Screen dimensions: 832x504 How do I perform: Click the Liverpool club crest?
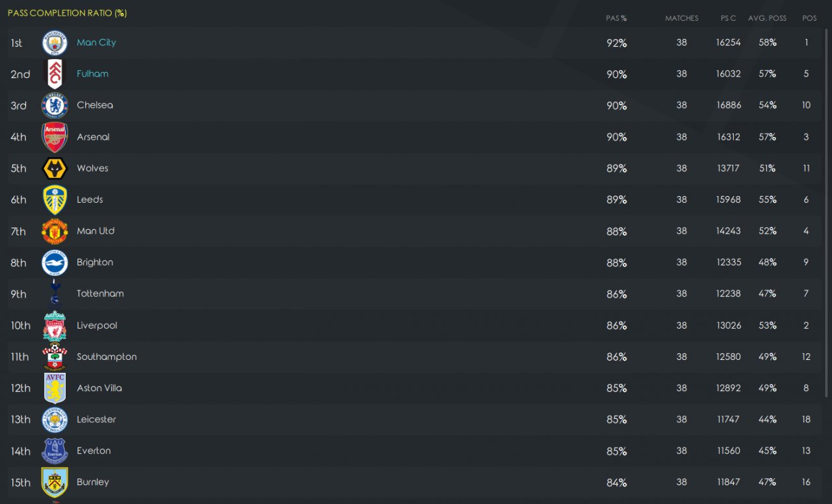[55, 325]
